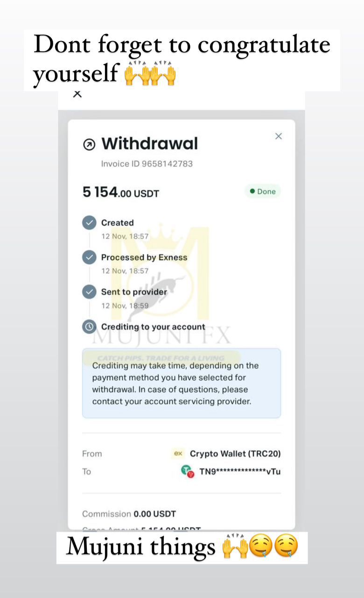Click the checkmark next to Processed by Exness

tap(89, 257)
